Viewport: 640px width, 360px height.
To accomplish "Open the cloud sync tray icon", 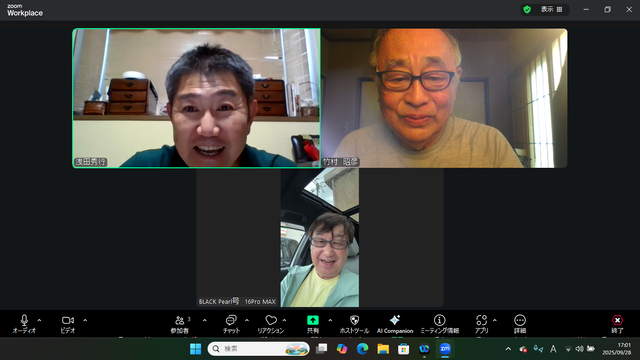I will tap(523, 349).
